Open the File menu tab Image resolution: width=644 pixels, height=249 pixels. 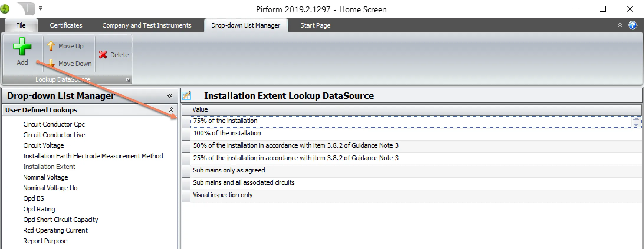tap(21, 25)
